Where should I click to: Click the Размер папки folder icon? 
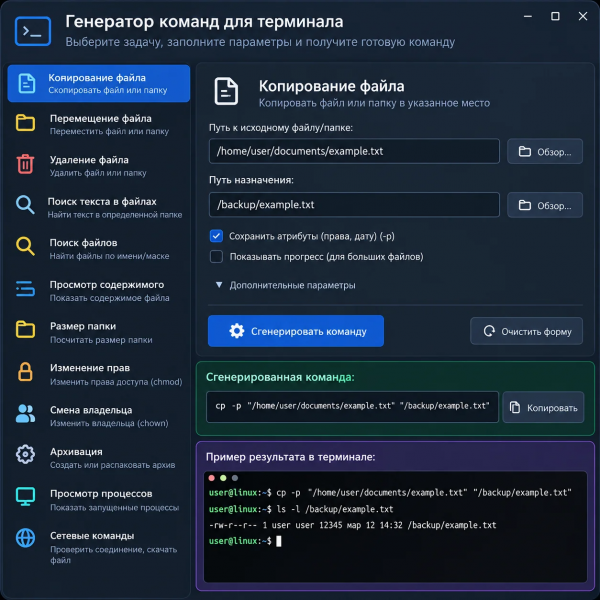(26, 329)
